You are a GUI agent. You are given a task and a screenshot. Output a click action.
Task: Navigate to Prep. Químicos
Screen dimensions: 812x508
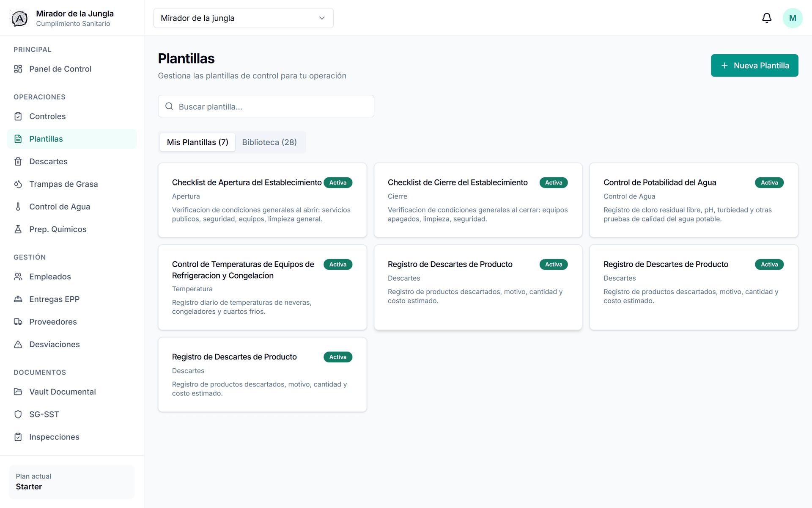click(72, 229)
